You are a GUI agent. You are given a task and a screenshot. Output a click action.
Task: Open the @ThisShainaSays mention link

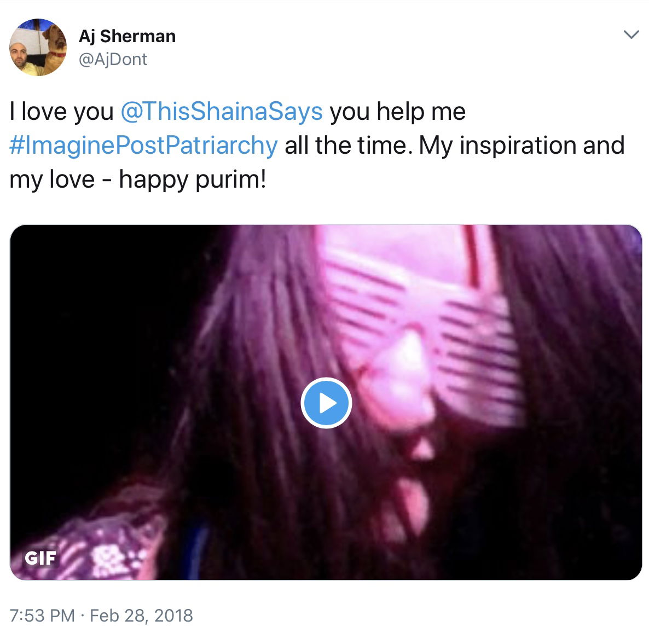(x=222, y=111)
